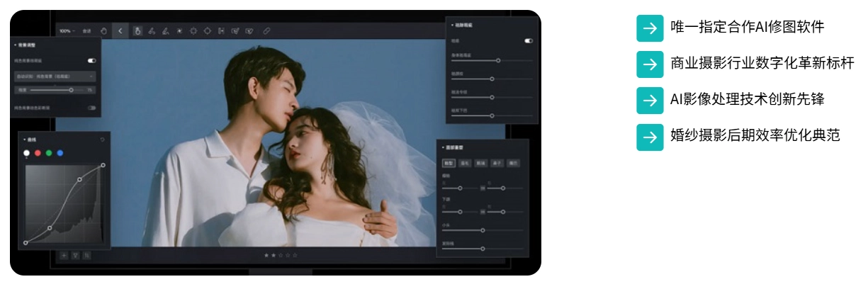Image resolution: width=868 pixels, height=289 pixels.
Task: Click the filter funnel icon at bottom left
Action: click(75, 255)
